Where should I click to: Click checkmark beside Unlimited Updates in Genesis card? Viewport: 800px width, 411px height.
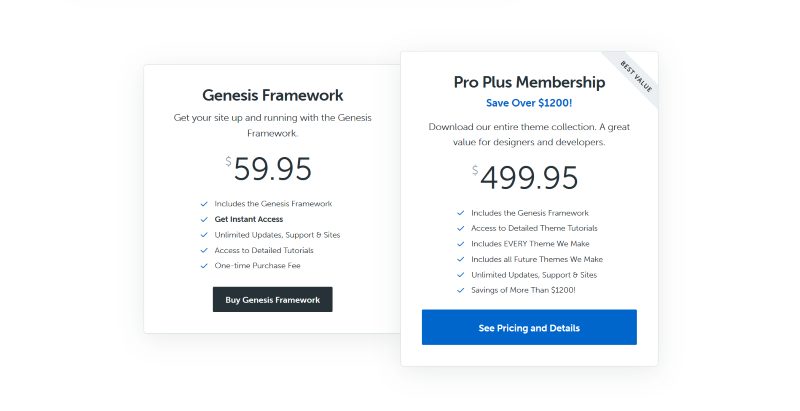(204, 235)
